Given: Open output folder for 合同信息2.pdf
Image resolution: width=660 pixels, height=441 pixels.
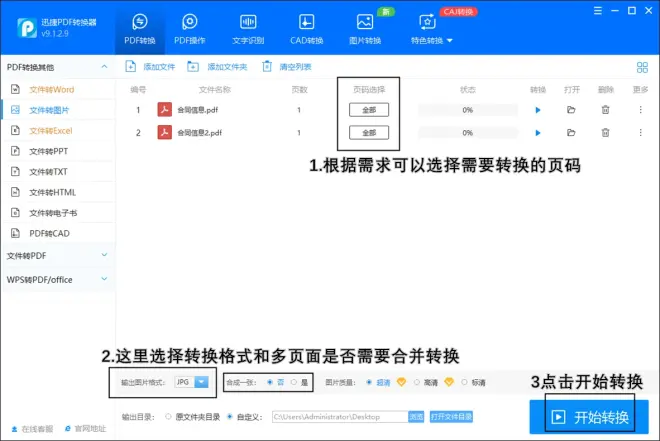Looking at the screenshot, I should [571, 133].
